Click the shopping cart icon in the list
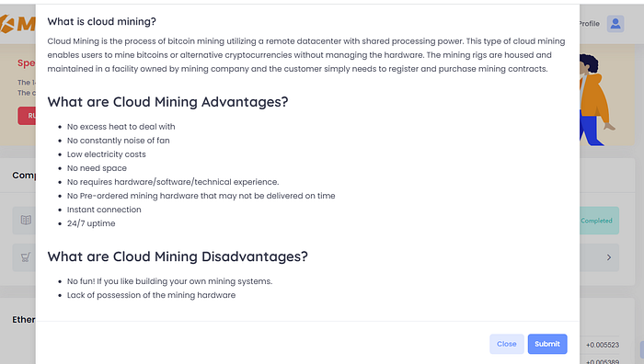The image size is (644, 364). click(26, 257)
